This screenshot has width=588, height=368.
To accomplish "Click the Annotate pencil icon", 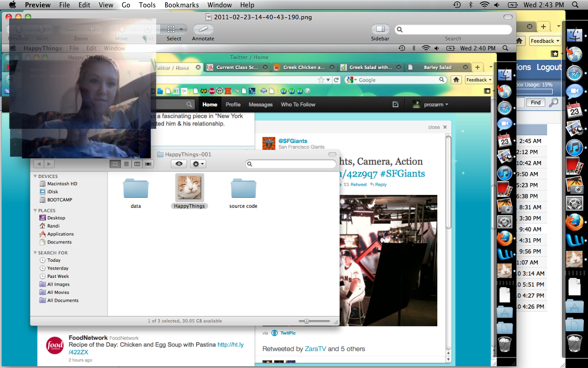I will pos(203,29).
